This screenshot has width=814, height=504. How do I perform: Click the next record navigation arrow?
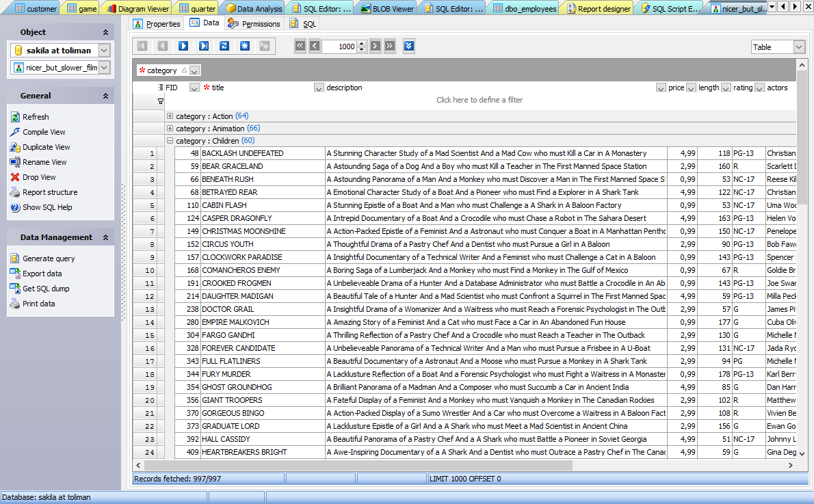click(x=183, y=46)
